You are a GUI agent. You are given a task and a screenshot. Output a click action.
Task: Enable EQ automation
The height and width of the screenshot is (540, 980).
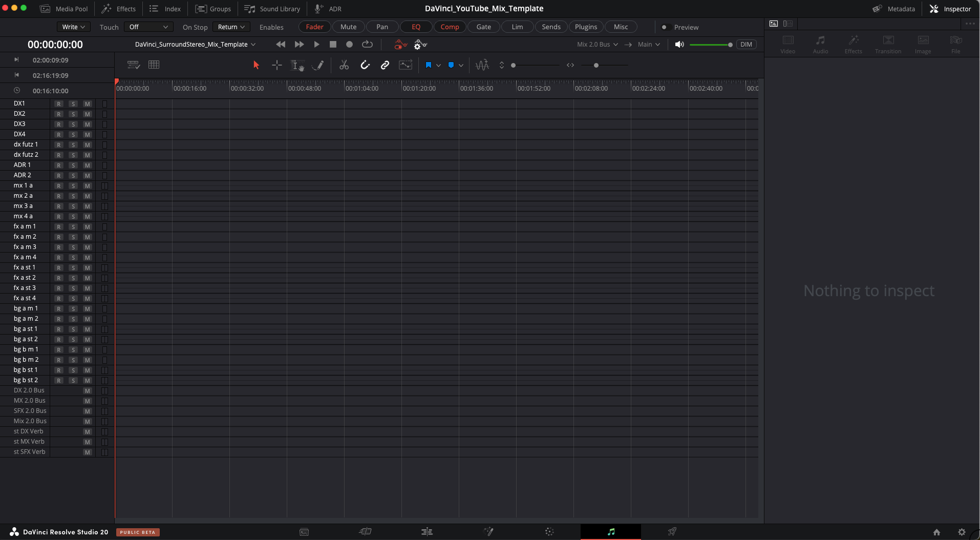pyautogui.click(x=416, y=27)
